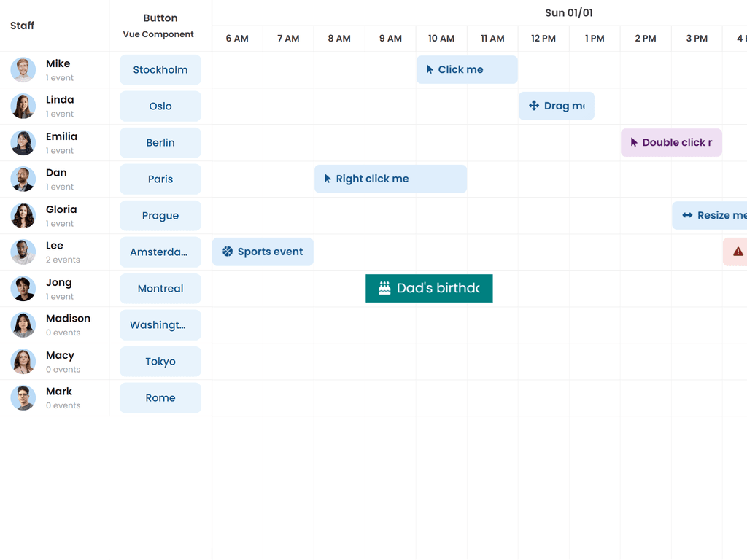747x560 pixels.
Task: Click the Berlin button
Action: tap(160, 143)
